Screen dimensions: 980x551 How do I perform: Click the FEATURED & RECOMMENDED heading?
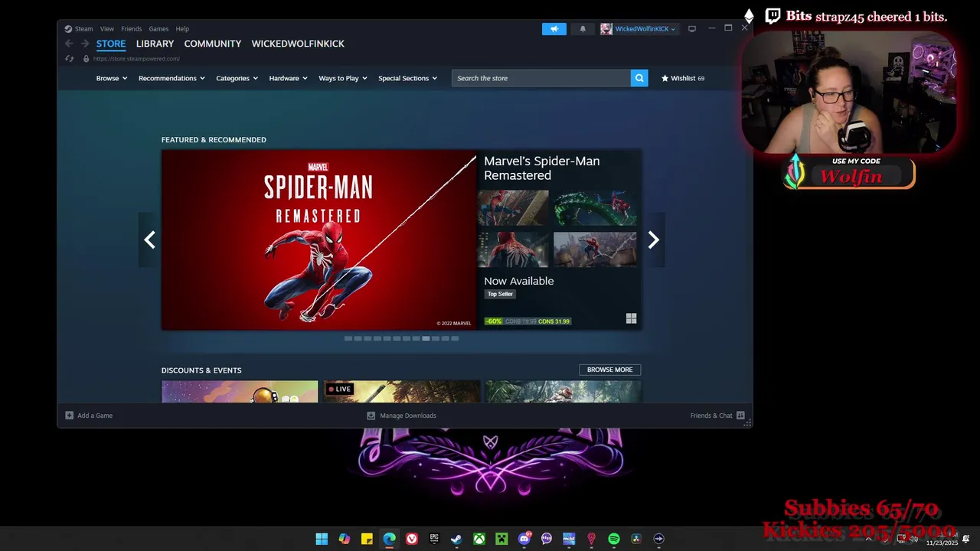(x=214, y=140)
